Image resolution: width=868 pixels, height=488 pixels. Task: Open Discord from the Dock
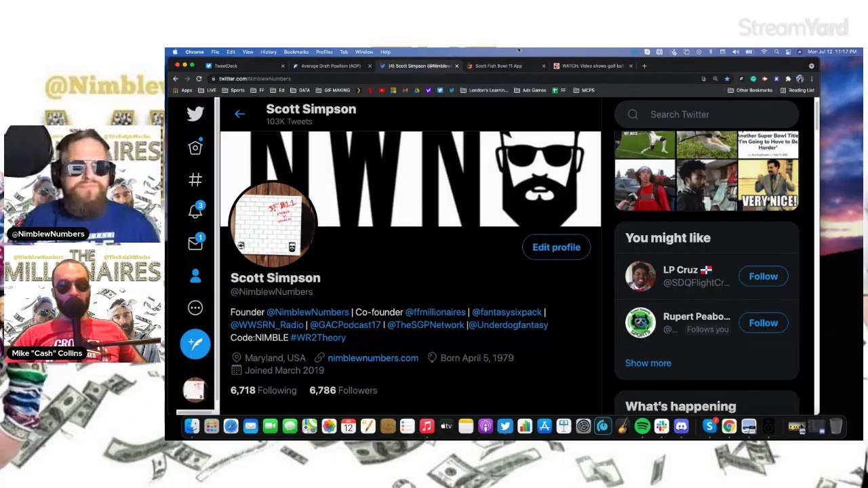coord(682,426)
